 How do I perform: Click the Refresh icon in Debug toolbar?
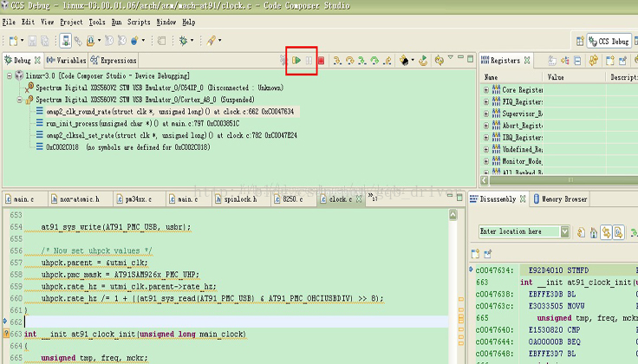tap(439, 61)
